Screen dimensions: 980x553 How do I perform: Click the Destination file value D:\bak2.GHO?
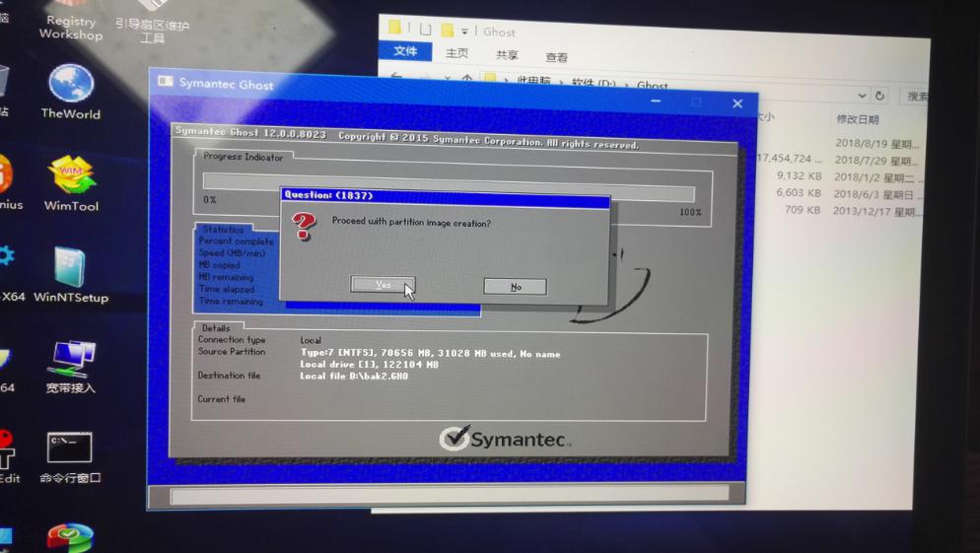pyautogui.click(x=354, y=376)
